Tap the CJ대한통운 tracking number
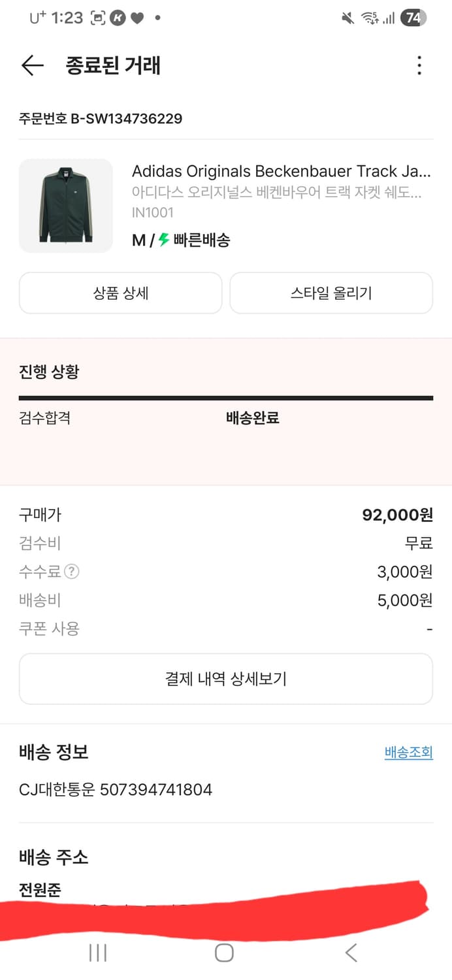452x980 pixels. tap(114, 789)
